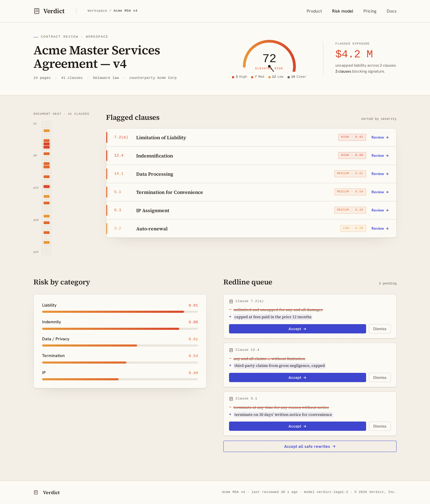
Task: Accept the Clause 7.2(a) redline
Action: coord(297,329)
